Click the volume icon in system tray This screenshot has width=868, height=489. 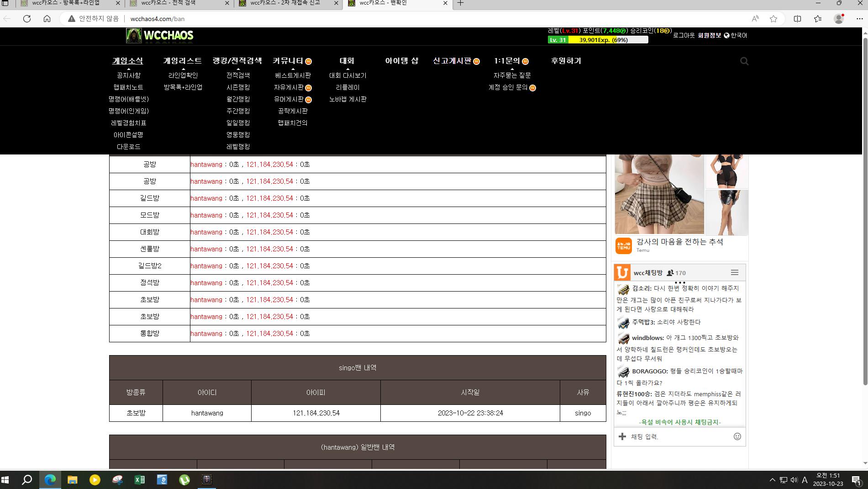pos(794,480)
